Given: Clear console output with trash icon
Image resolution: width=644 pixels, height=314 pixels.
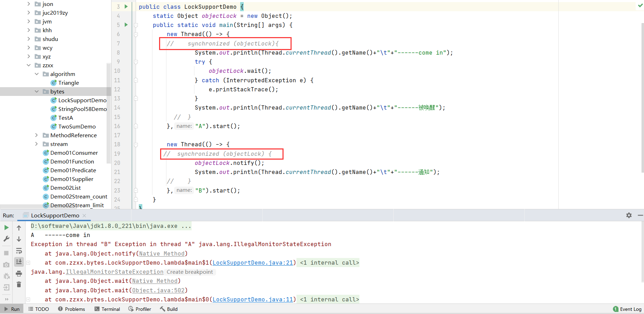Looking at the screenshot, I should pyautogui.click(x=19, y=285).
